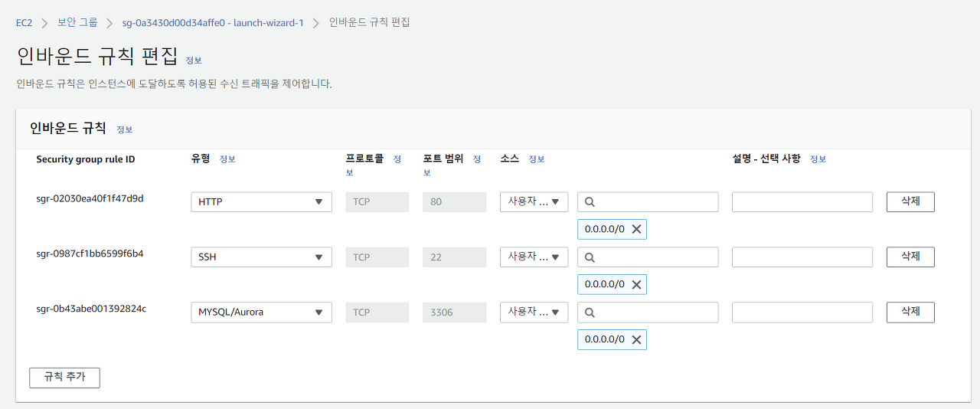This screenshot has height=409, width=980.
Task: Delete the HTTP rule with 삭제
Action: coord(910,202)
